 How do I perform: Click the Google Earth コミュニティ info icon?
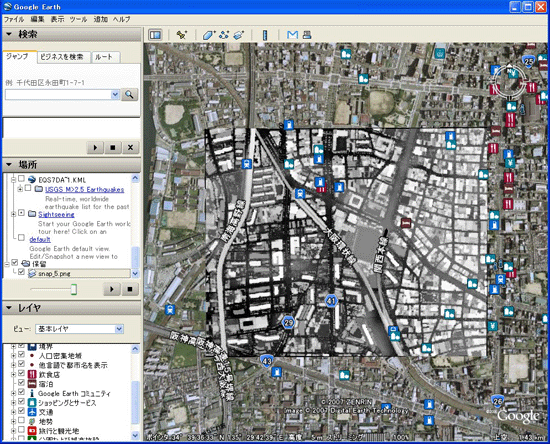pos(32,393)
